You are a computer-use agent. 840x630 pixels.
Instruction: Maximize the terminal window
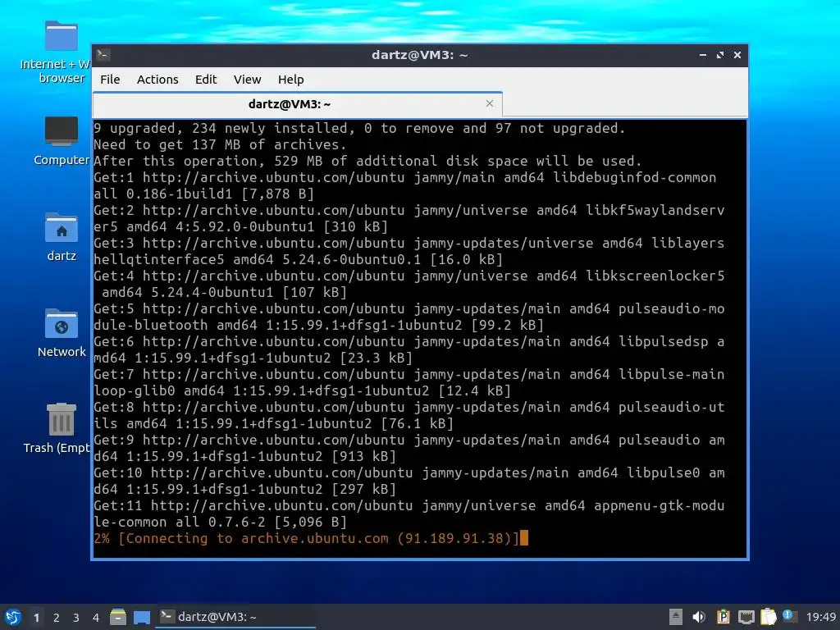point(720,55)
